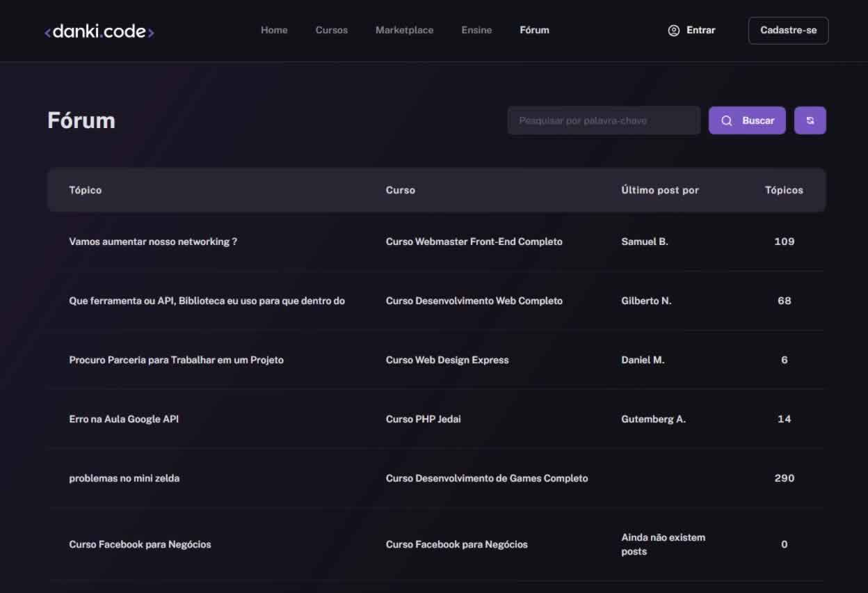Go to the Cursos navigation link
This screenshot has height=593, width=868.
(331, 31)
